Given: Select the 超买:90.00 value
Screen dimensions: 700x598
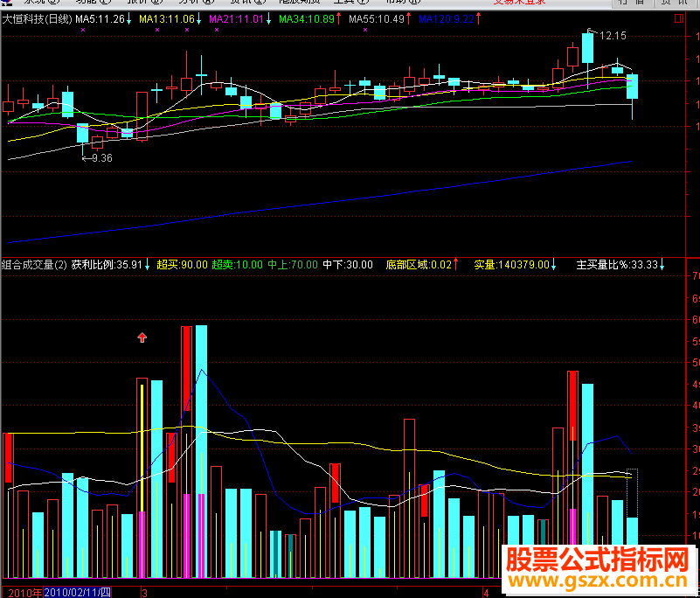Looking at the screenshot, I should [182, 265].
